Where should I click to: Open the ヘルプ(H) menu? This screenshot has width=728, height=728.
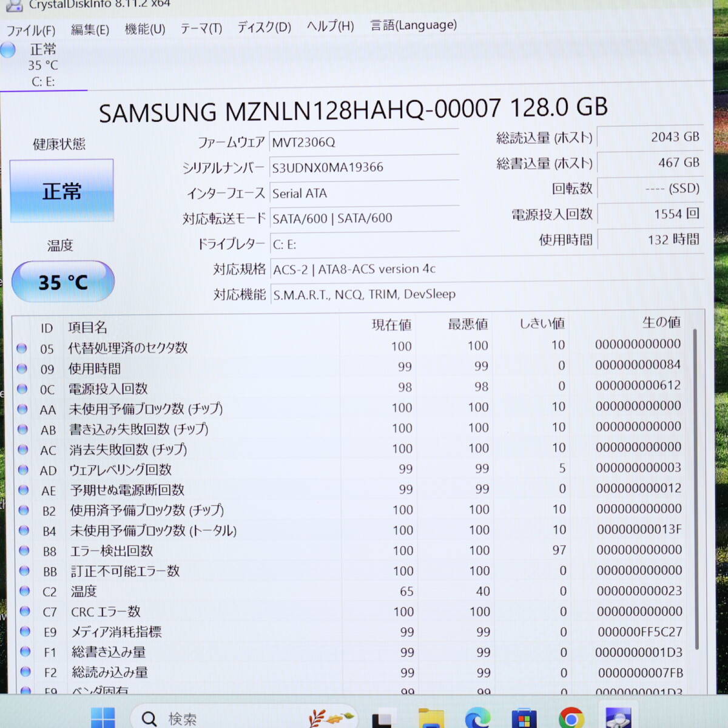click(x=330, y=26)
